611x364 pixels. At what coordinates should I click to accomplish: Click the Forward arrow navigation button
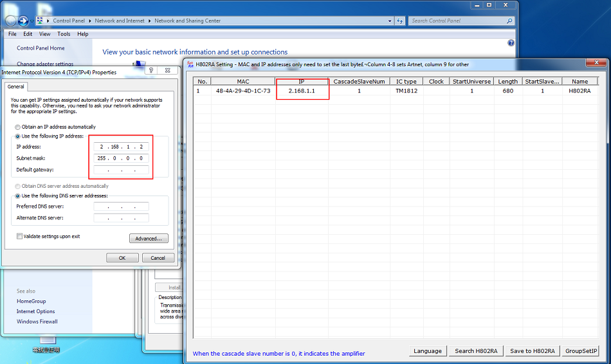(23, 21)
